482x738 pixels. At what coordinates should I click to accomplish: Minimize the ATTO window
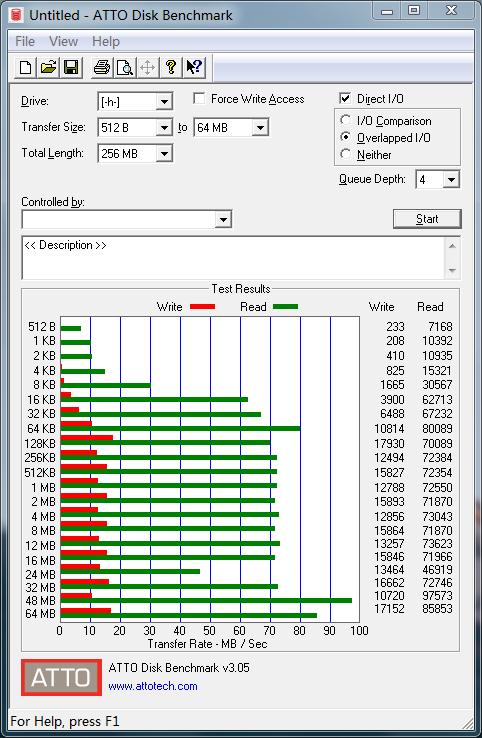[387, 11]
